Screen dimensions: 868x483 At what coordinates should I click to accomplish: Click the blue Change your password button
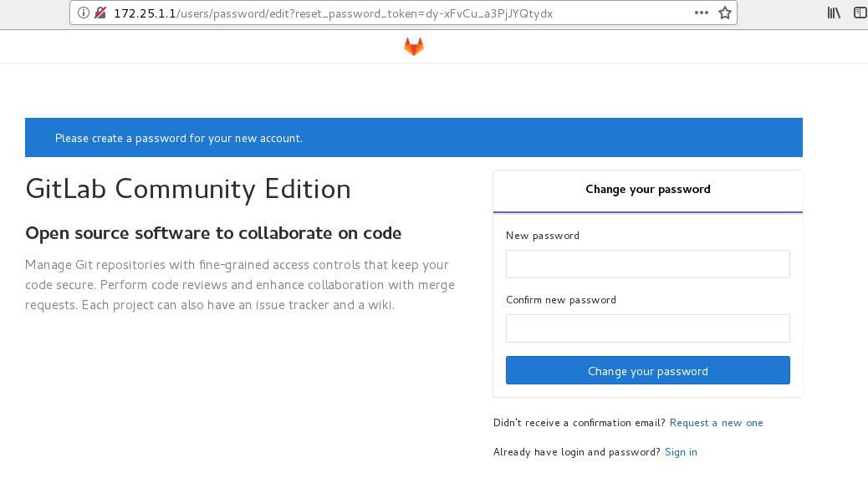648,370
